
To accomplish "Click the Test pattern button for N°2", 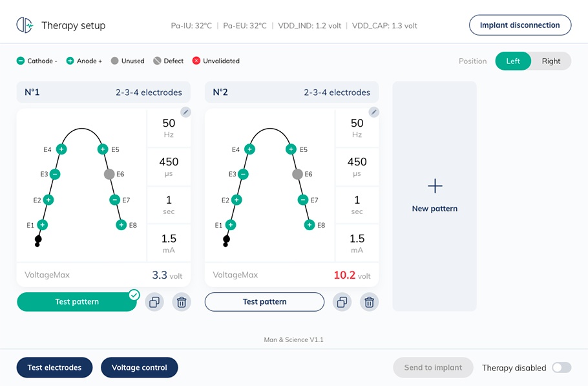I will [x=264, y=302].
